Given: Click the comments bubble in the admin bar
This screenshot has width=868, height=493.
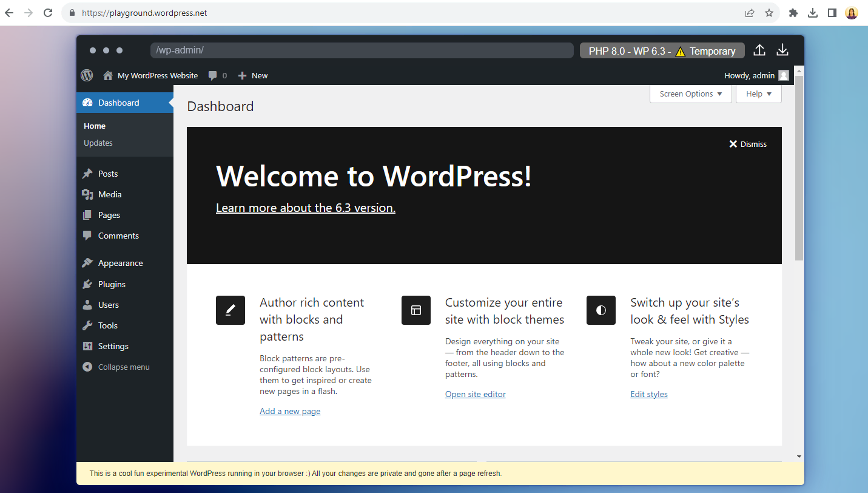Looking at the screenshot, I should pos(214,75).
